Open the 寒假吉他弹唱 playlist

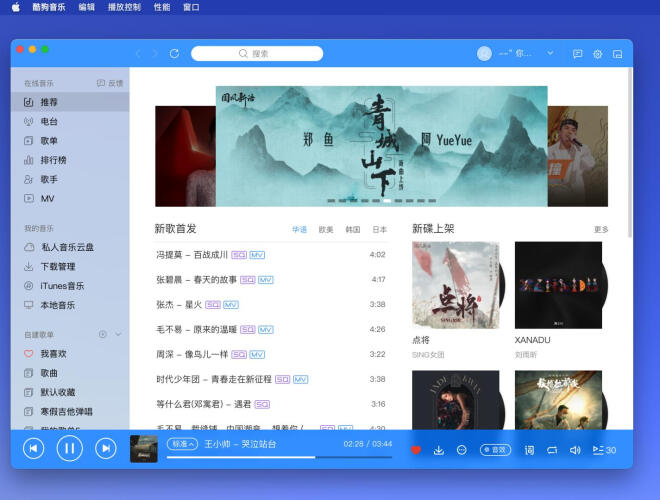pos(70,412)
